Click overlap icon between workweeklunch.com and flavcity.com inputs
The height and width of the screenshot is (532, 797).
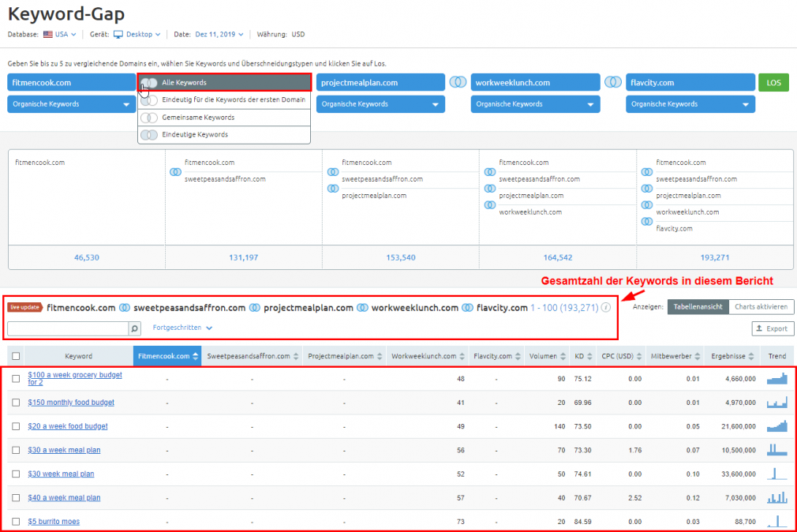click(x=613, y=82)
